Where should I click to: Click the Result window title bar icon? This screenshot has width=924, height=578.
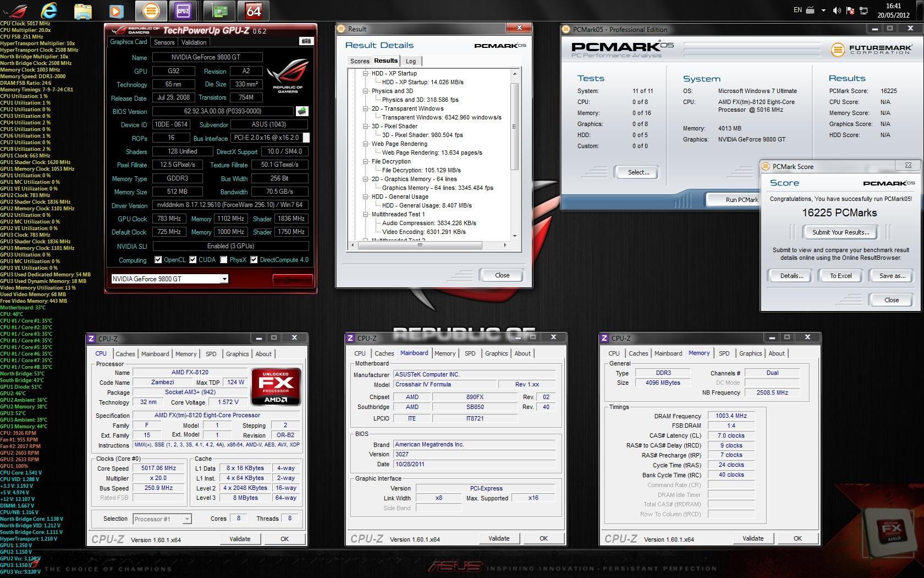coord(342,29)
